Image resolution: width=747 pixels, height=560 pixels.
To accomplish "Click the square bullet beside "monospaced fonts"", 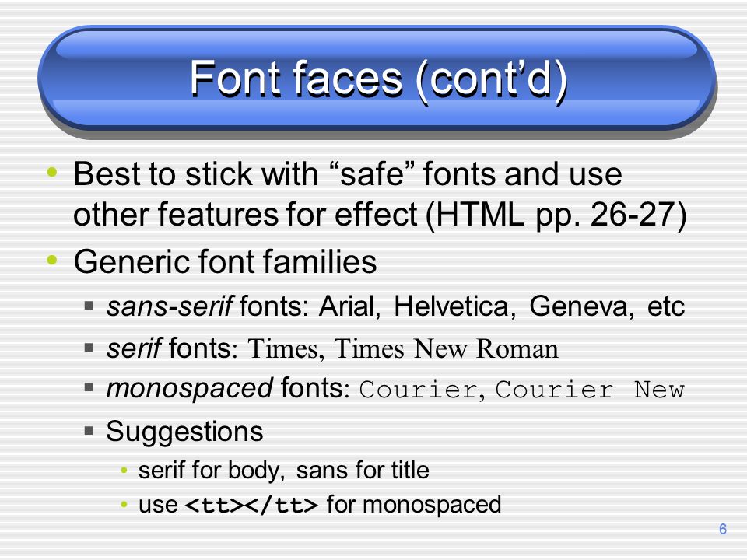I will pyautogui.click(x=89, y=387).
